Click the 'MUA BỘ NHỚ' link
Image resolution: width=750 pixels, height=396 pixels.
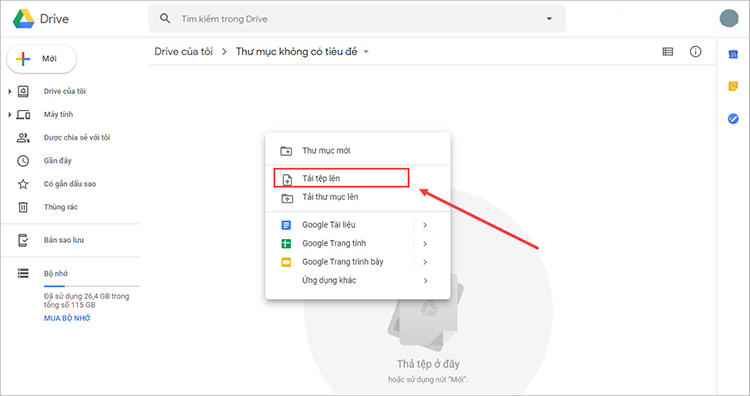(67, 318)
